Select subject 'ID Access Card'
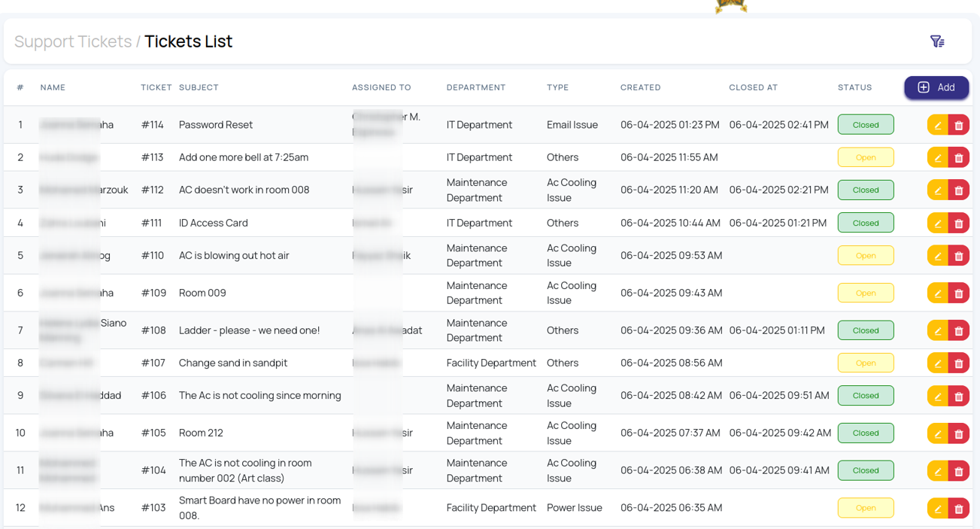The height and width of the screenshot is (529, 980). click(214, 223)
